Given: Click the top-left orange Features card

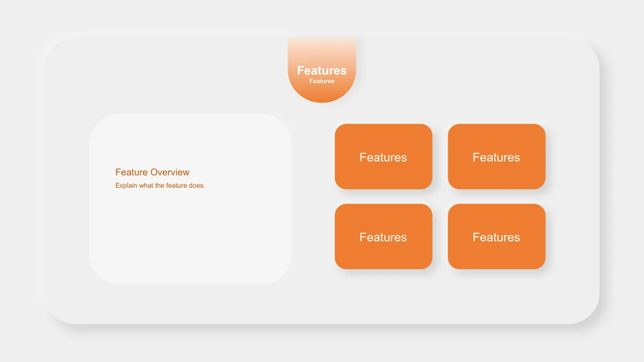Looking at the screenshot, I should pyautogui.click(x=384, y=157).
